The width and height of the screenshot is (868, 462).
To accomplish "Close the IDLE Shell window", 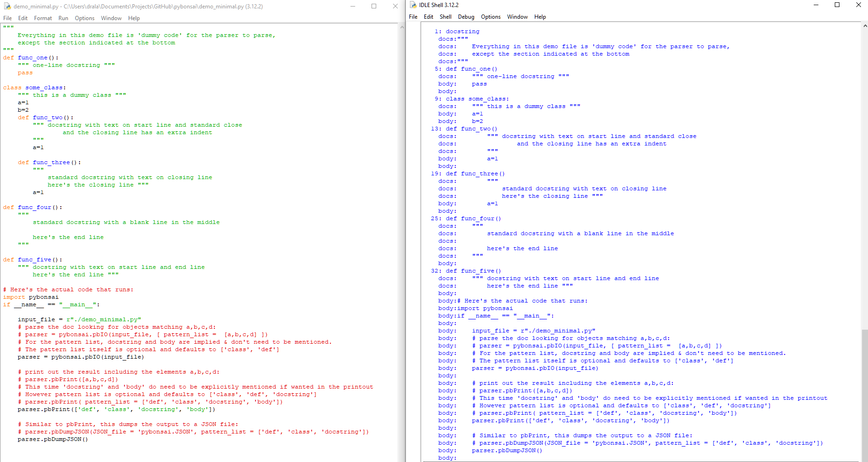I will click(858, 5).
